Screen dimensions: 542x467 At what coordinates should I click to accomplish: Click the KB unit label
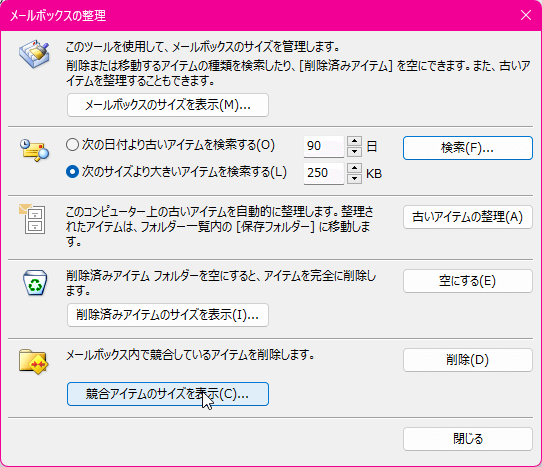tap(374, 174)
